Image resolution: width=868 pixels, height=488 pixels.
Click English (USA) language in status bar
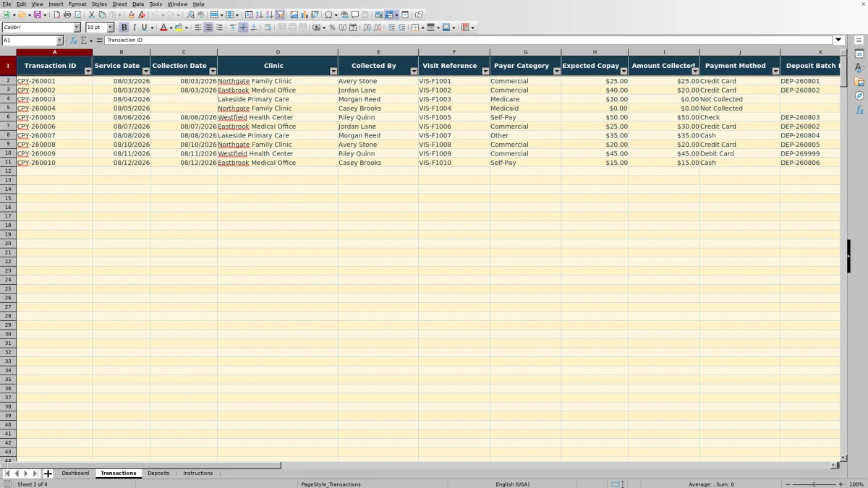(512, 484)
